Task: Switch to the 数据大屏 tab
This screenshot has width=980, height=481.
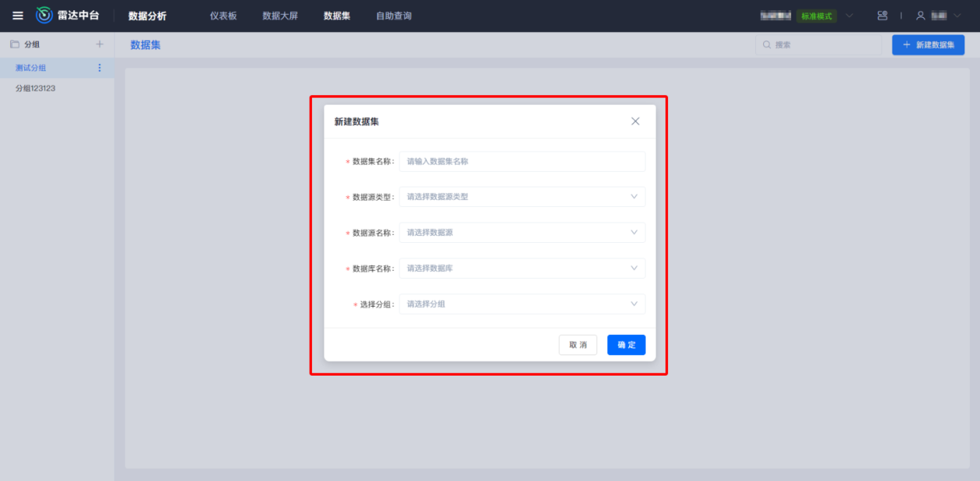Action: pyautogui.click(x=280, y=16)
